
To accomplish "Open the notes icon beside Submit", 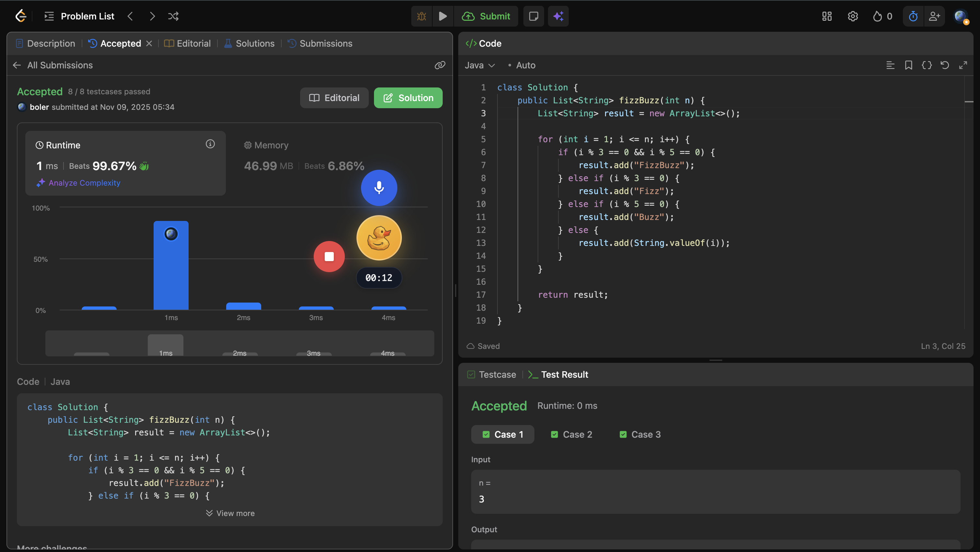I will (x=533, y=16).
